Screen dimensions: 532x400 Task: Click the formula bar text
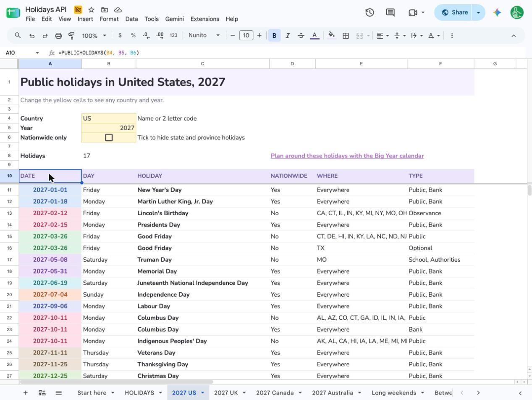pyautogui.click(x=99, y=53)
